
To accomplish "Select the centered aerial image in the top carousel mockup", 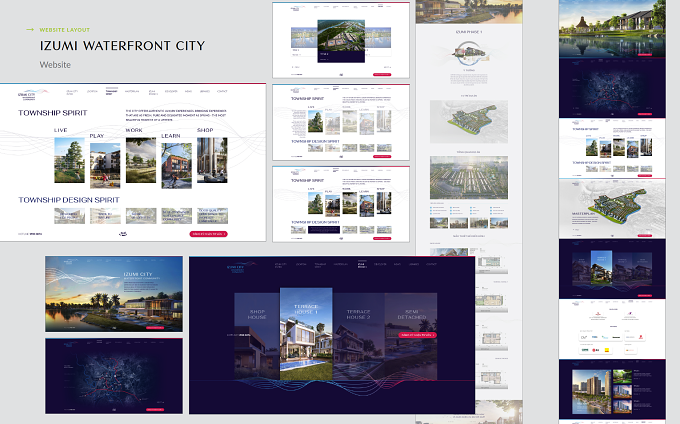I will pyautogui.click(x=341, y=38).
